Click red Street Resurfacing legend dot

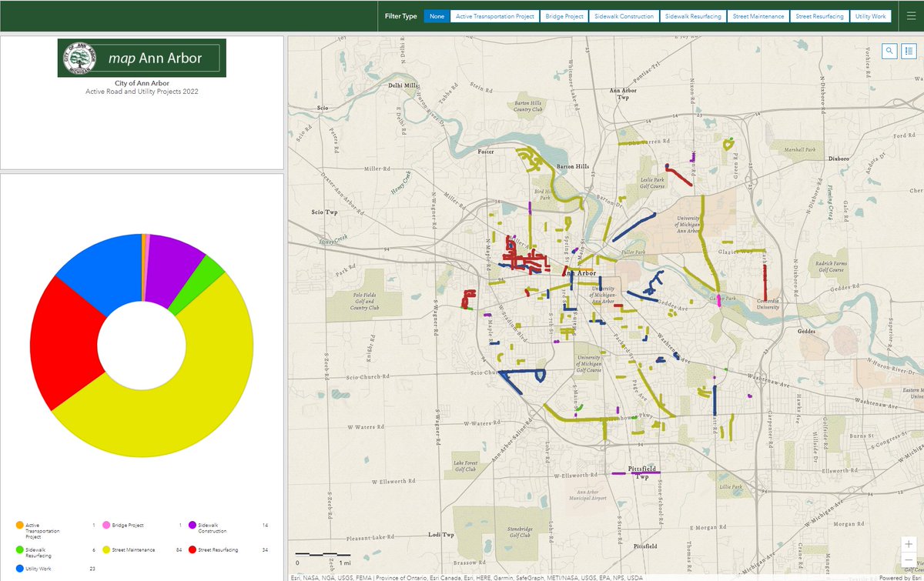(x=192, y=549)
